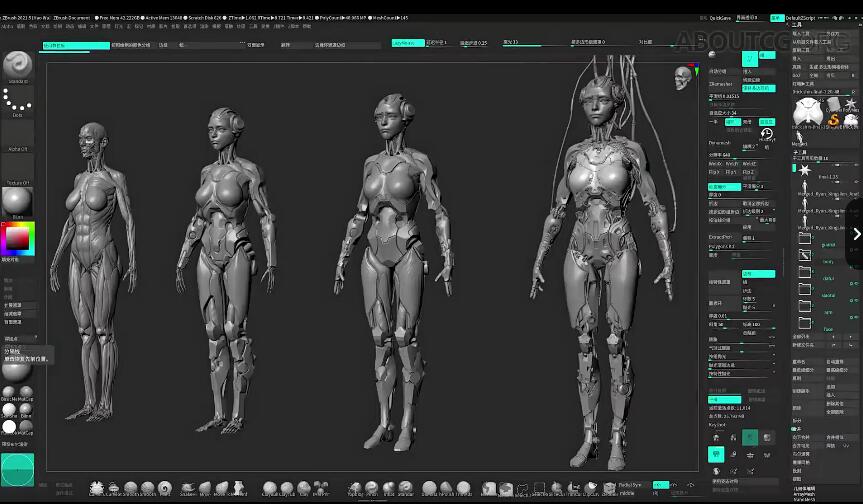Open the Texture Off slot
Screen dimensions: 863x504
(x=17, y=168)
